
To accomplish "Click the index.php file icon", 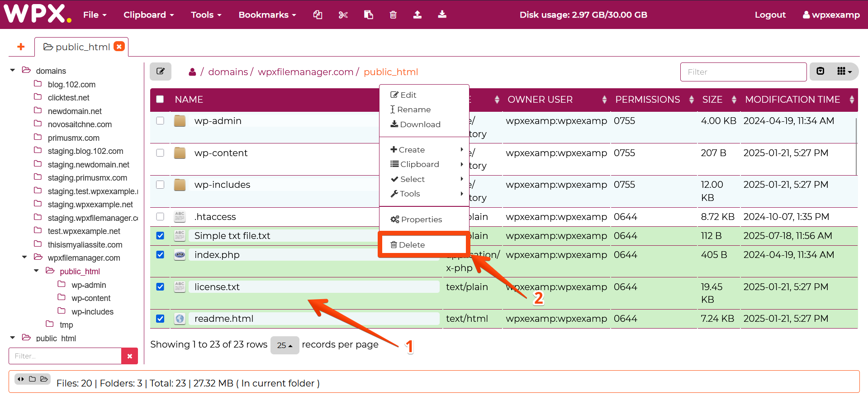I will (180, 255).
